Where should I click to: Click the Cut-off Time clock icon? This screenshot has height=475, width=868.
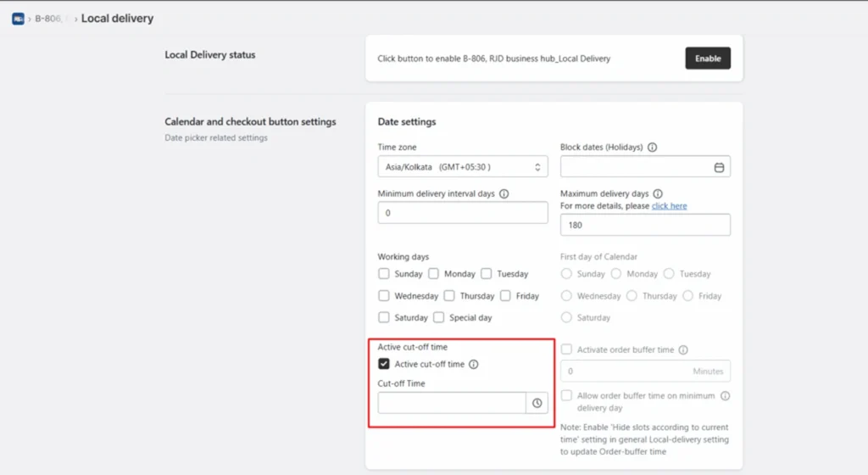(x=537, y=403)
